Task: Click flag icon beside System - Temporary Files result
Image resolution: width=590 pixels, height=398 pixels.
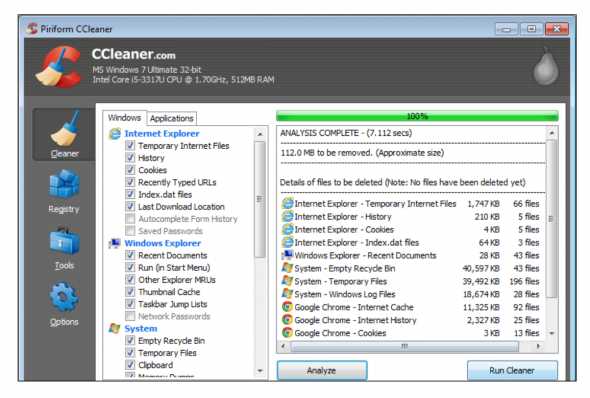Action: pos(287,281)
